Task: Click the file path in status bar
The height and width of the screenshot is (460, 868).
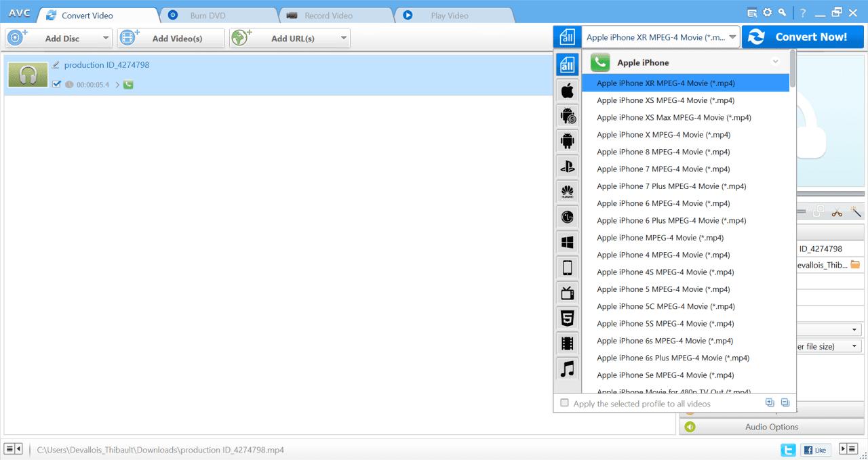Action: [x=160, y=449]
